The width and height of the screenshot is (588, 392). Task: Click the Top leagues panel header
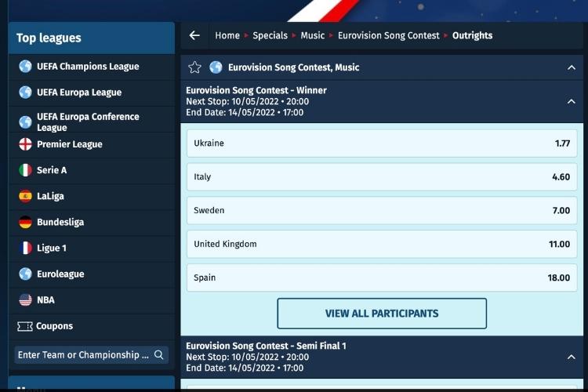(x=92, y=38)
